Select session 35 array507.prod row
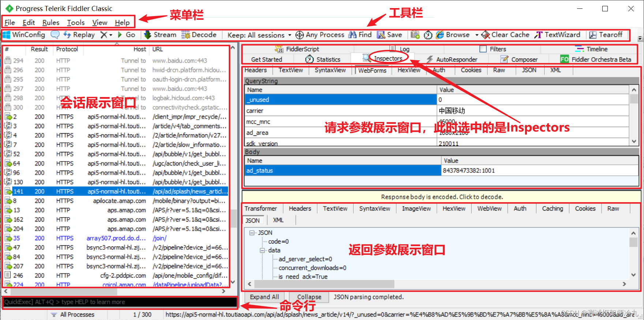This screenshot has width=644, height=320. (x=116, y=238)
